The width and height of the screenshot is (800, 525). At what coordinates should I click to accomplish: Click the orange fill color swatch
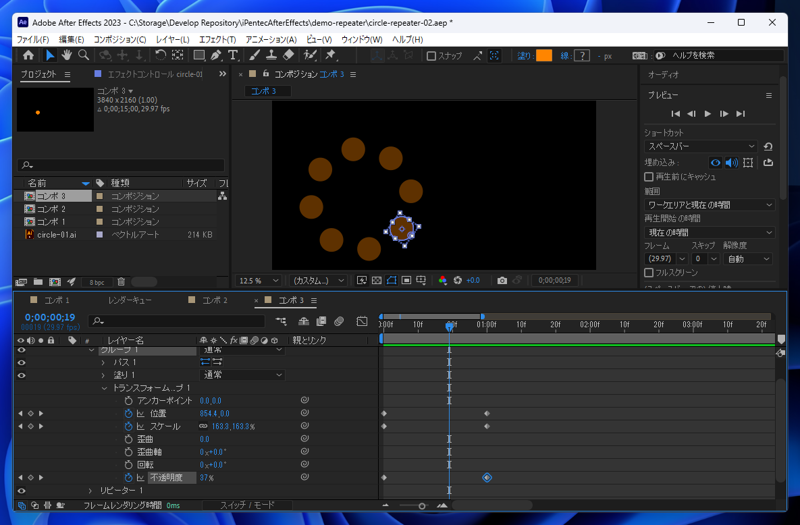pyautogui.click(x=544, y=56)
